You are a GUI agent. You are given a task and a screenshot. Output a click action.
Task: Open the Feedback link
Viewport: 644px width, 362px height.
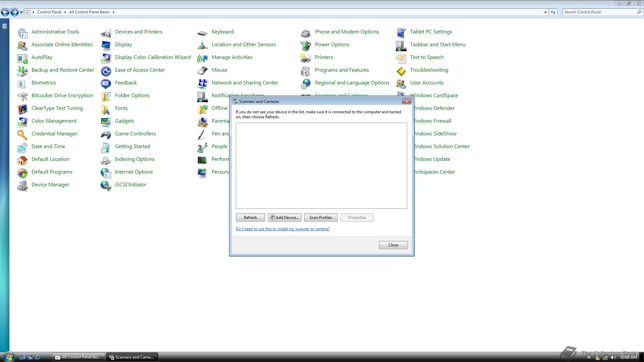[126, 83]
